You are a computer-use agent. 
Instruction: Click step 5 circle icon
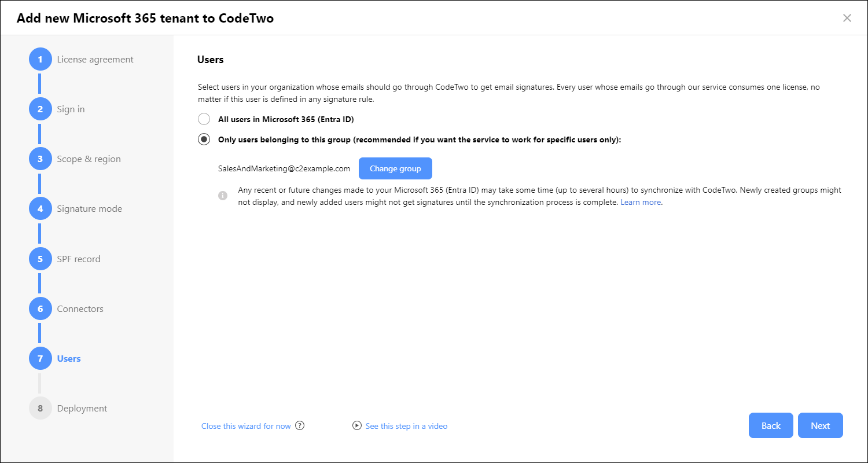pyautogui.click(x=40, y=259)
